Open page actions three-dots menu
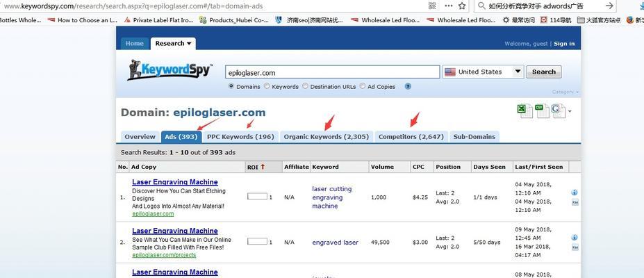 (x=449, y=6)
